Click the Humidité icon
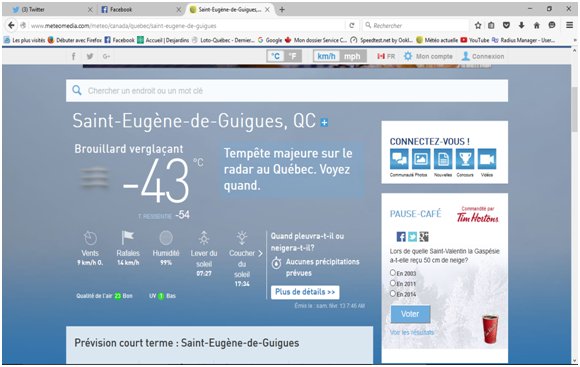Viewport: 580px width, 367px height. (x=166, y=238)
